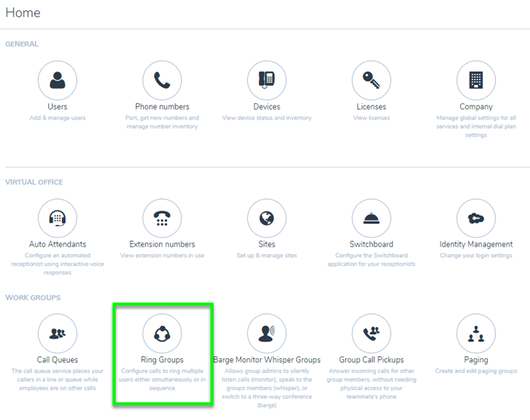530x420 pixels.
Task: Open the Company building icon
Action: (x=476, y=80)
